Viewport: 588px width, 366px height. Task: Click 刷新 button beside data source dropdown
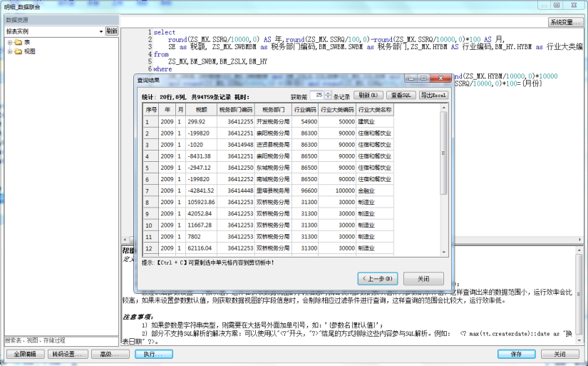point(112,31)
